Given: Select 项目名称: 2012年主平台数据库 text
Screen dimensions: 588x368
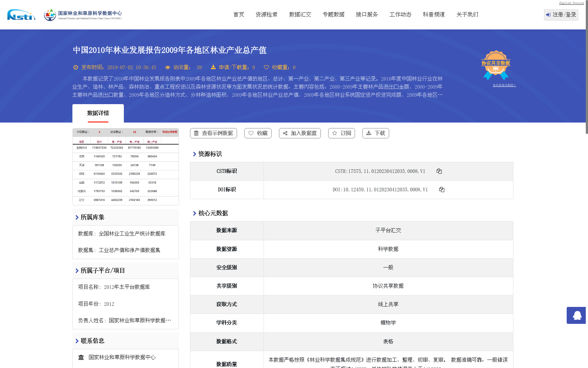Looking at the screenshot, I should 114,287.
